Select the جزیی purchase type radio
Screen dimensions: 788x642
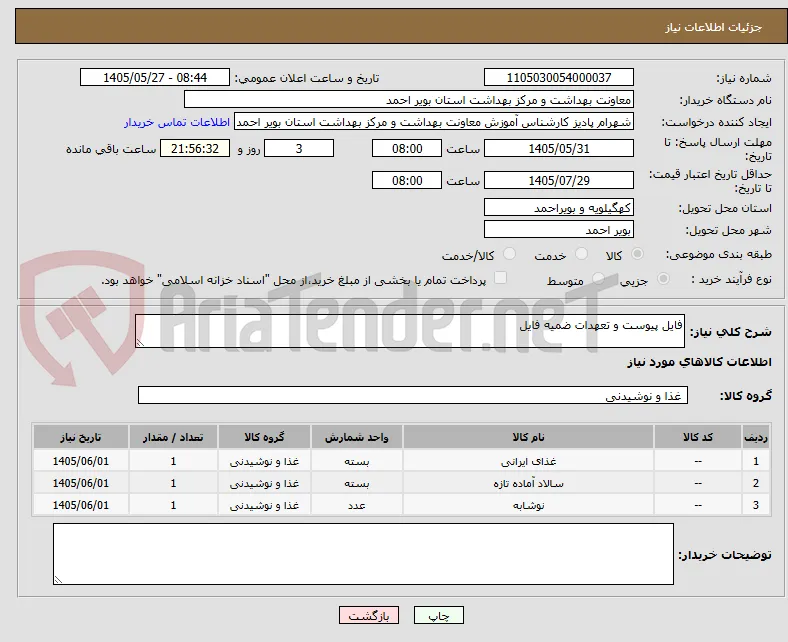(663, 279)
